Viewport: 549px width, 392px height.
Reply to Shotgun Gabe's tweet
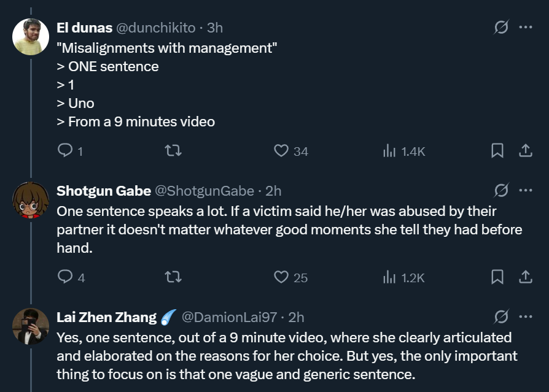65,277
